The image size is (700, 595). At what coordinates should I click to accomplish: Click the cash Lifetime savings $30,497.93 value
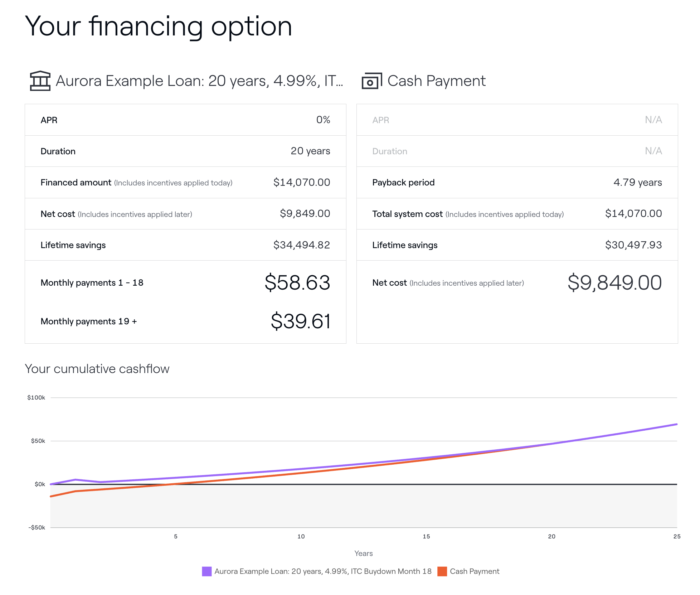pyautogui.click(x=633, y=245)
